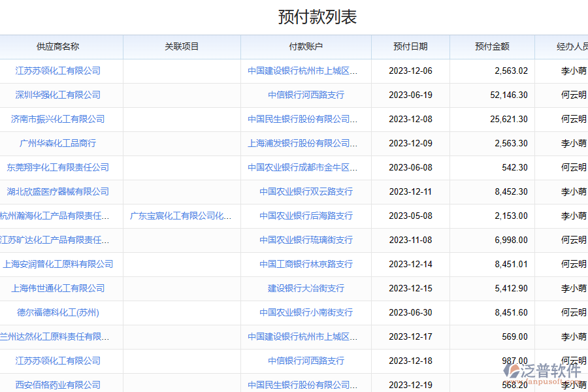
Task: Open account 中国农业银行双云路支行
Action: (x=306, y=191)
